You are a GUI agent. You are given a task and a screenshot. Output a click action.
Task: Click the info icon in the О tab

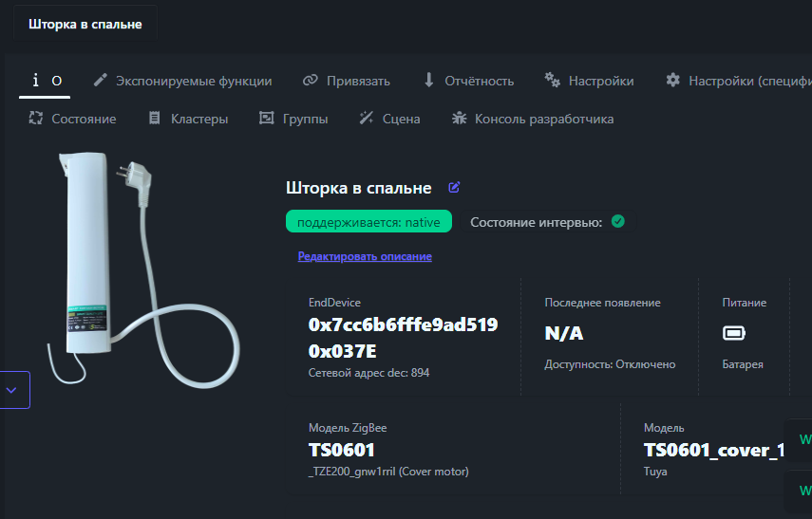(x=36, y=81)
